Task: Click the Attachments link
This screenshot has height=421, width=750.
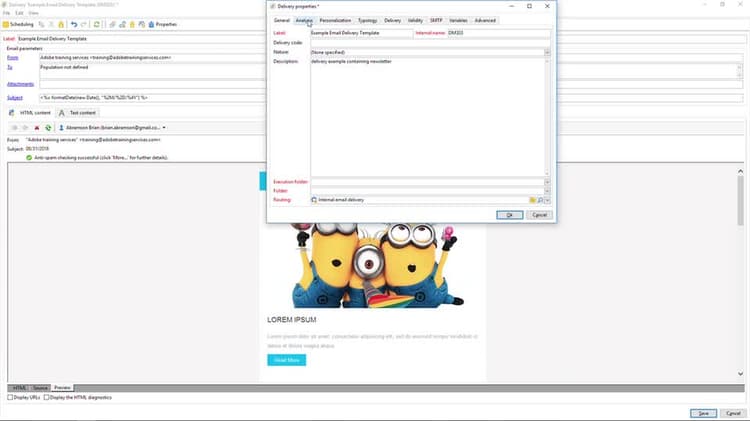Action: coord(20,84)
